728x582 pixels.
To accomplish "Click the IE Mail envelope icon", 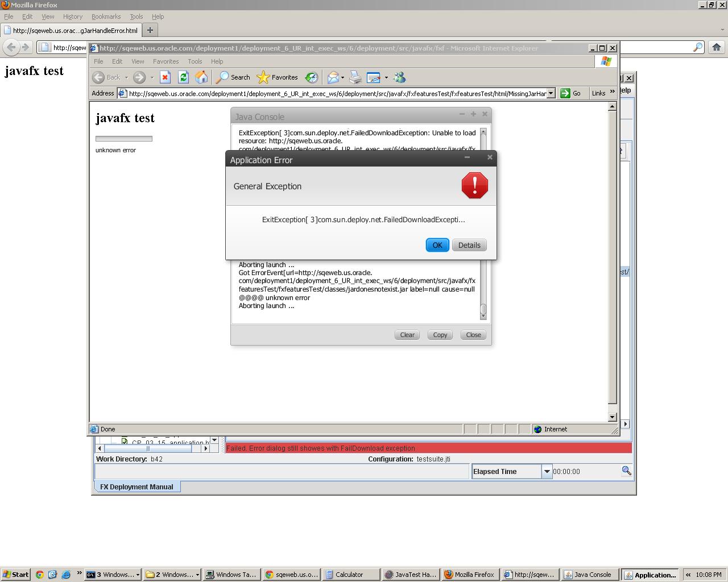I will tap(333, 77).
